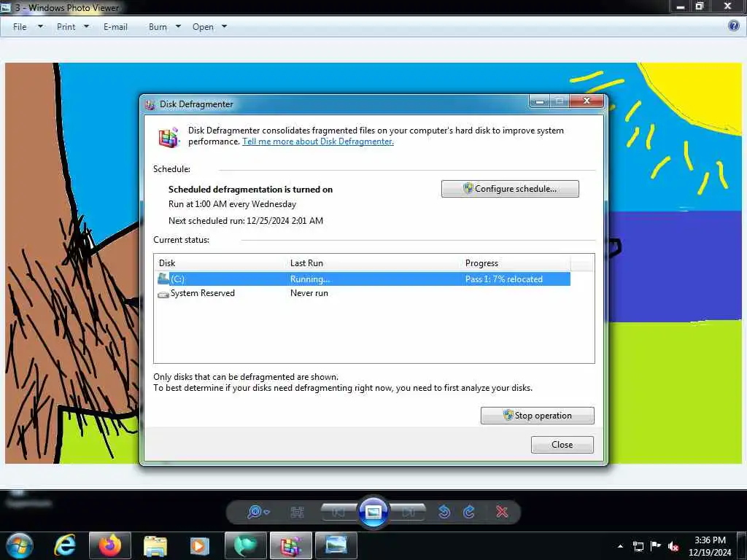Click the Disk Defragmenter title bar icon
This screenshot has height=560, width=747.
150,105
